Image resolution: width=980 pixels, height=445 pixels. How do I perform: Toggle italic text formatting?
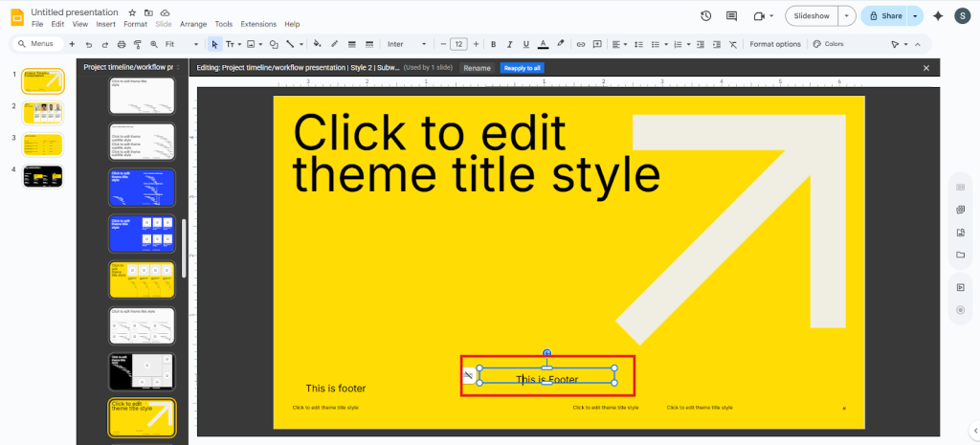[509, 44]
